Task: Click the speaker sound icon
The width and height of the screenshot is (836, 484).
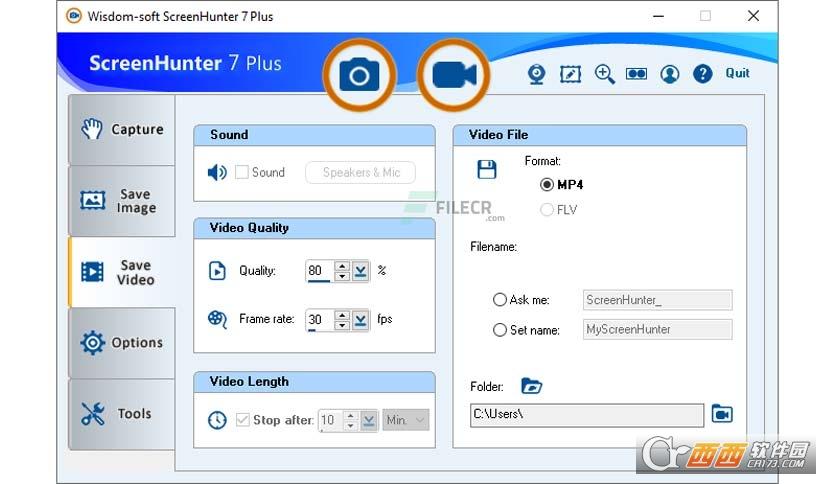Action: [x=217, y=172]
